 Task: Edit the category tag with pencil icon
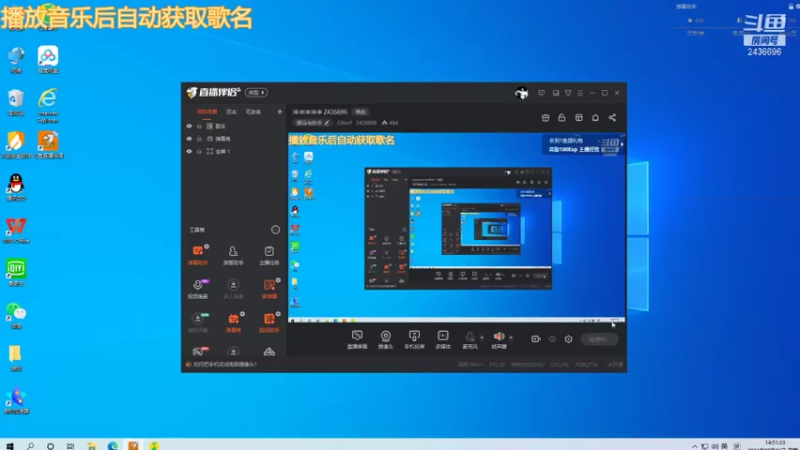pos(313,123)
